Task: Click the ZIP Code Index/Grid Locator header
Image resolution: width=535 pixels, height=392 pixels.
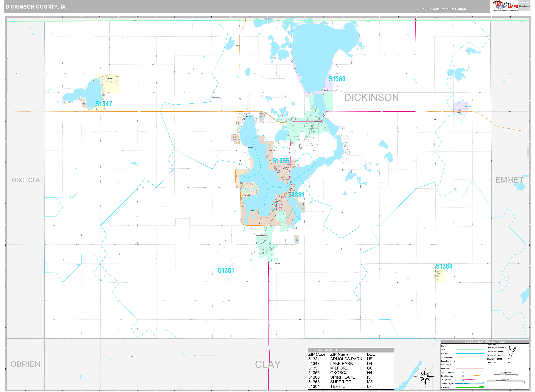Action: click(328, 350)
